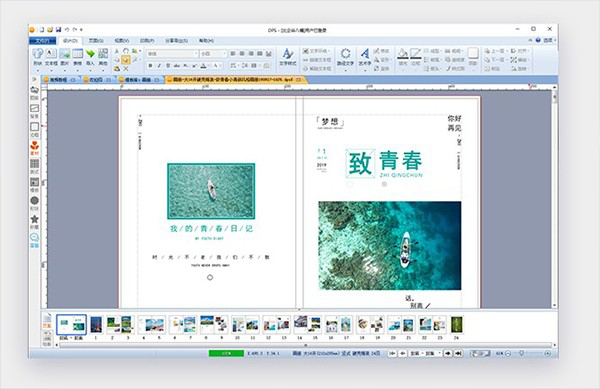600x389 pixels.
Task: Open the star favorites panel in left sidebar
Action: click(x=34, y=221)
